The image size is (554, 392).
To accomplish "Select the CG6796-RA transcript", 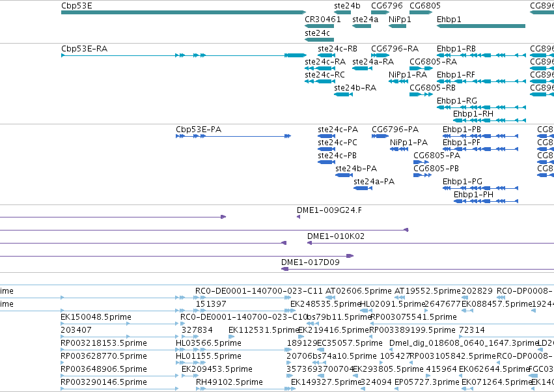I will [380, 55].
